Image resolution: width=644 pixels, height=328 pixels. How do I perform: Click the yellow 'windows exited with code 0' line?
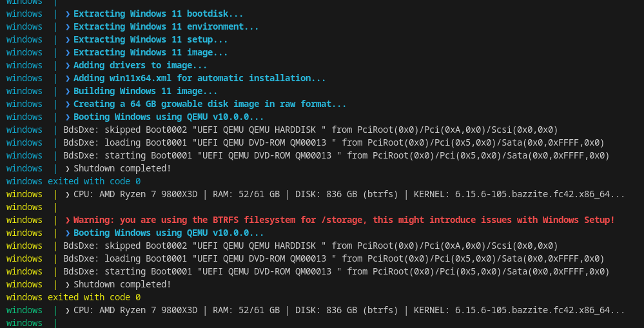[x=73, y=297]
